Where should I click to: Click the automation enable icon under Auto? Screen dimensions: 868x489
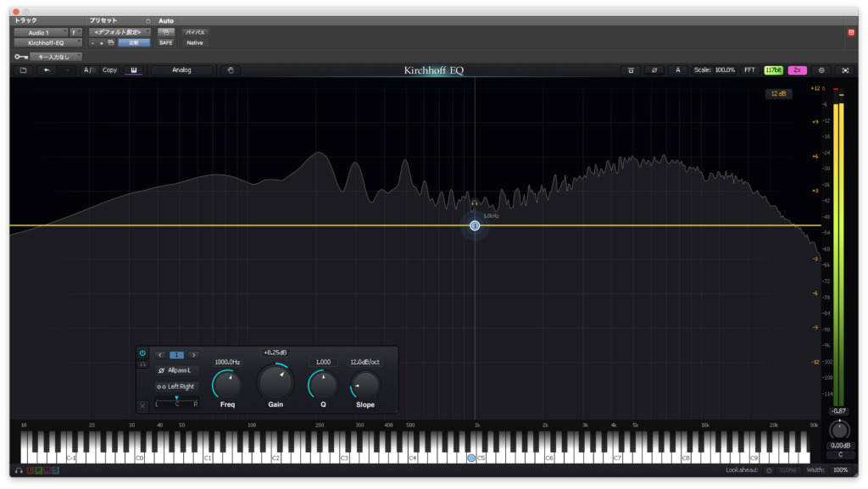click(x=165, y=32)
